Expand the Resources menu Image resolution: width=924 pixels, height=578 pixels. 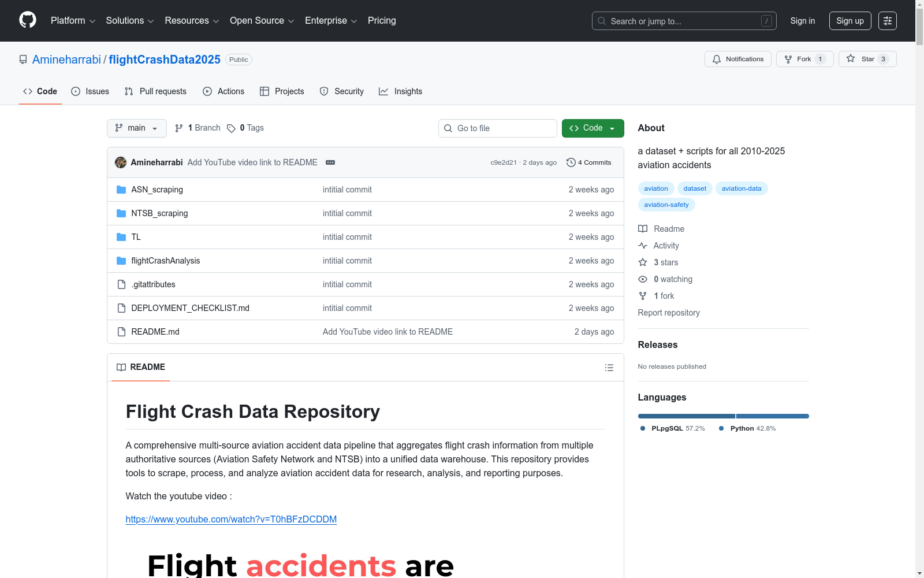point(192,21)
